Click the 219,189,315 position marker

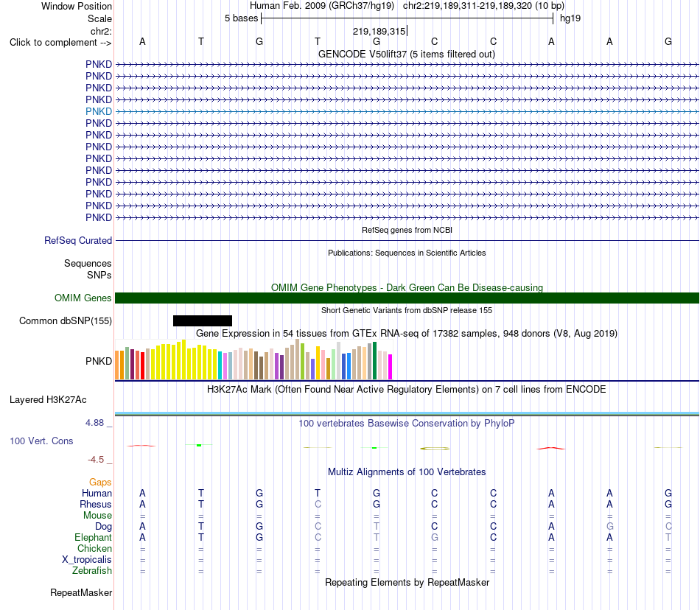point(379,31)
